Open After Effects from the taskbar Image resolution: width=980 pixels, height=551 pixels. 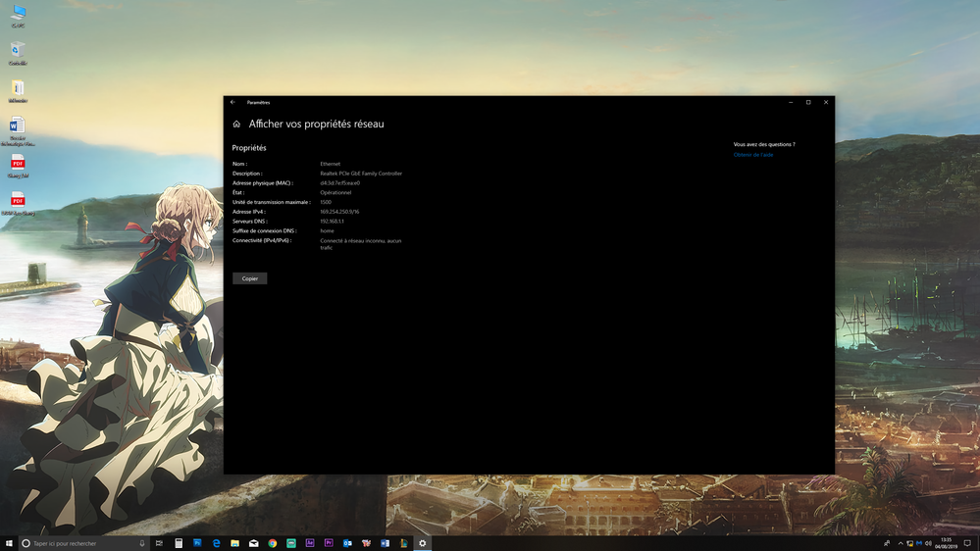point(310,543)
